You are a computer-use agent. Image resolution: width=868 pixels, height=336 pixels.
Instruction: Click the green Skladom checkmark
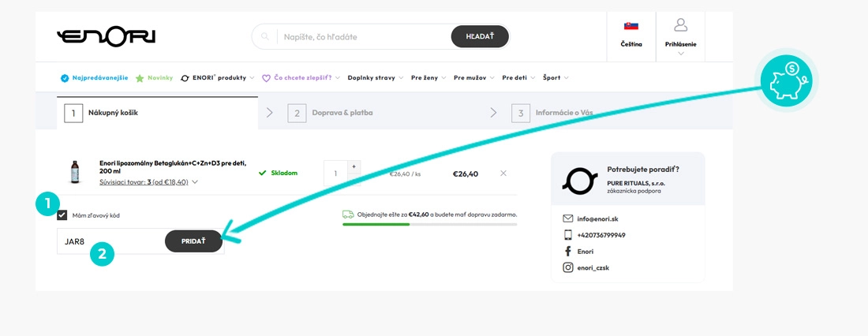coord(263,174)
